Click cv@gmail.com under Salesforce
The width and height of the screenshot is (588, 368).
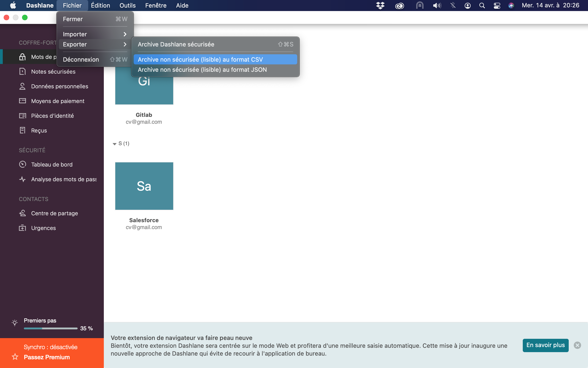click(144, 227)
